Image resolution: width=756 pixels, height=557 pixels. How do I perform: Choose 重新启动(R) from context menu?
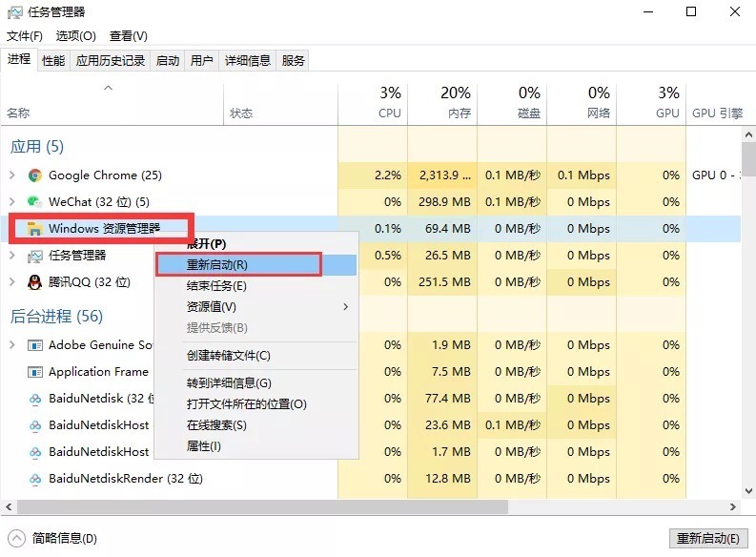tap(256, 265)
